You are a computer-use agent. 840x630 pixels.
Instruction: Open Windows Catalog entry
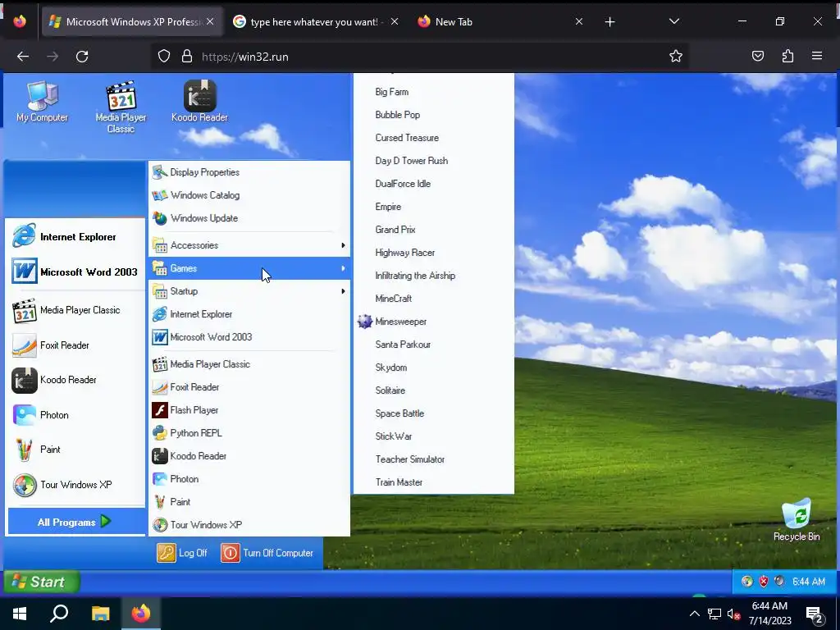tap(249, 195)
